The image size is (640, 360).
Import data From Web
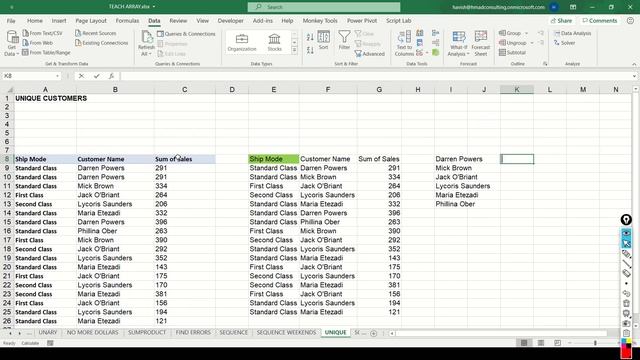(38, 43)
